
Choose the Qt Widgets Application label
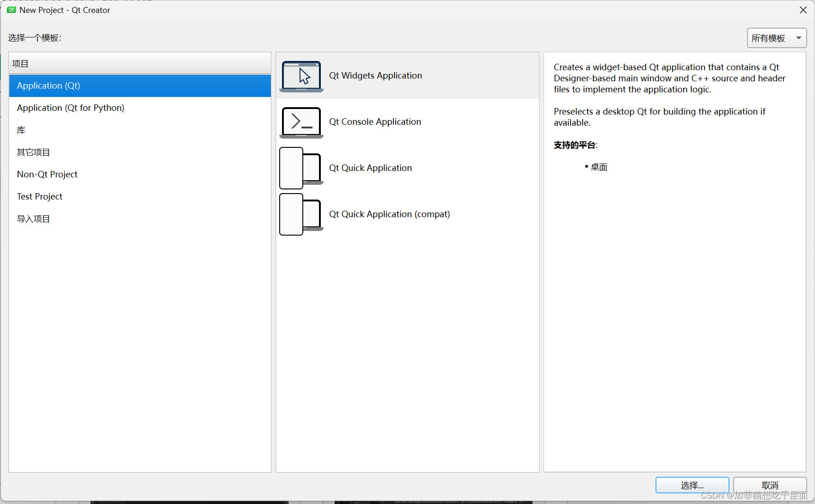click(x=375, y=76)
